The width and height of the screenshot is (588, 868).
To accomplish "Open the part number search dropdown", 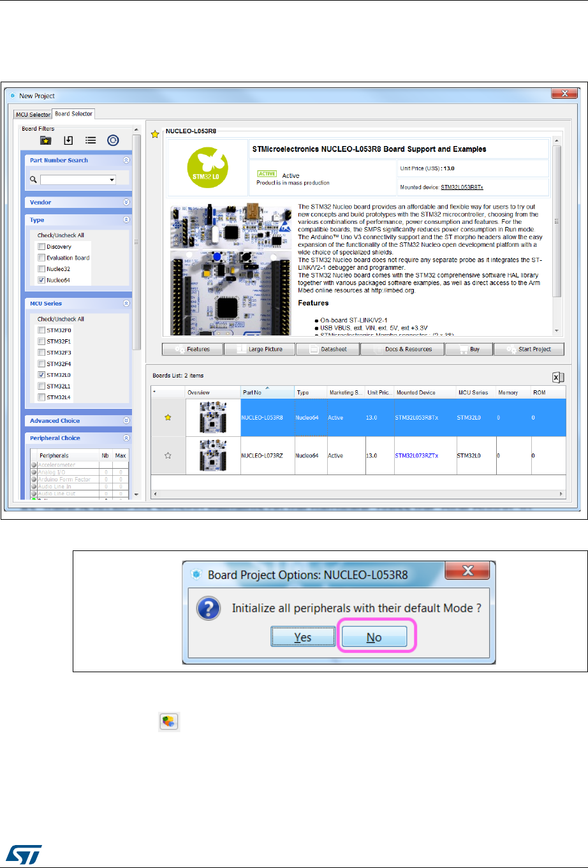I will [112, 180].
